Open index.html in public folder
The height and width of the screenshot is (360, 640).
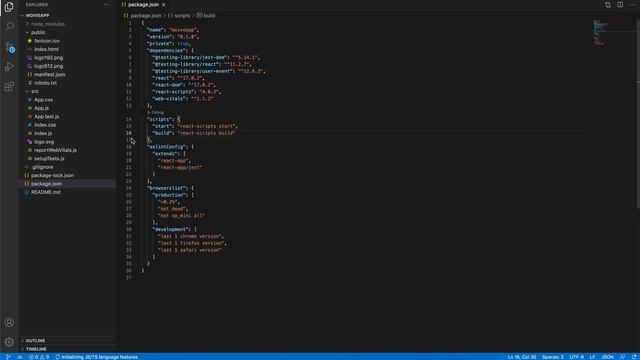click(46, 49)
